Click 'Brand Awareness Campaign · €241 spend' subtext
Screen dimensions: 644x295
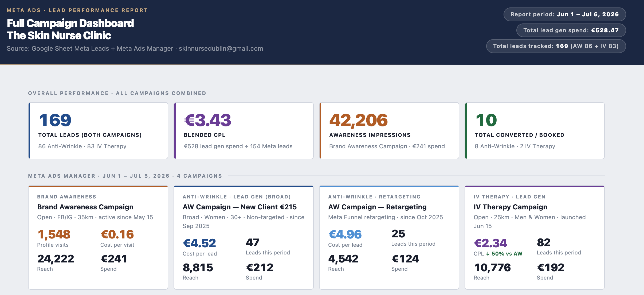tap(387, 146)
